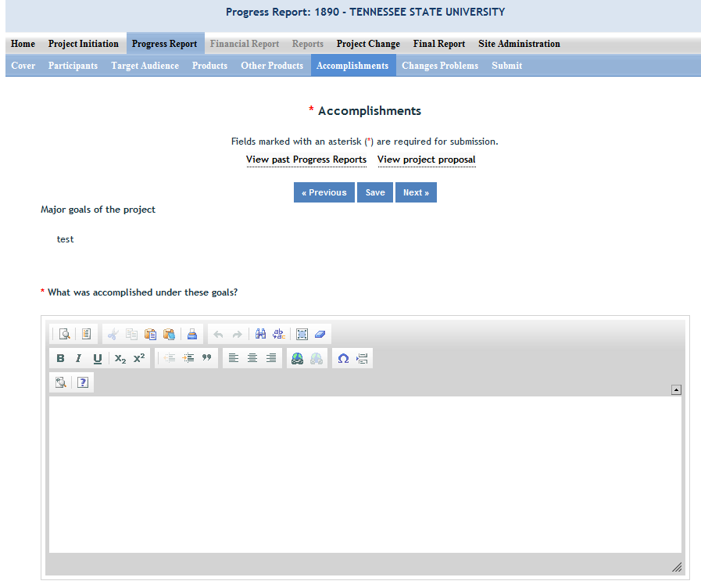The image size is (701, 588).
Task: Insert special character with Omega icon
Action: (343, 358)
